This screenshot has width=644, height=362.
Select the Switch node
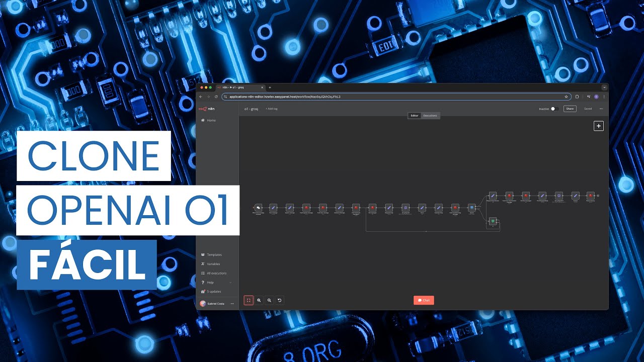471,207
